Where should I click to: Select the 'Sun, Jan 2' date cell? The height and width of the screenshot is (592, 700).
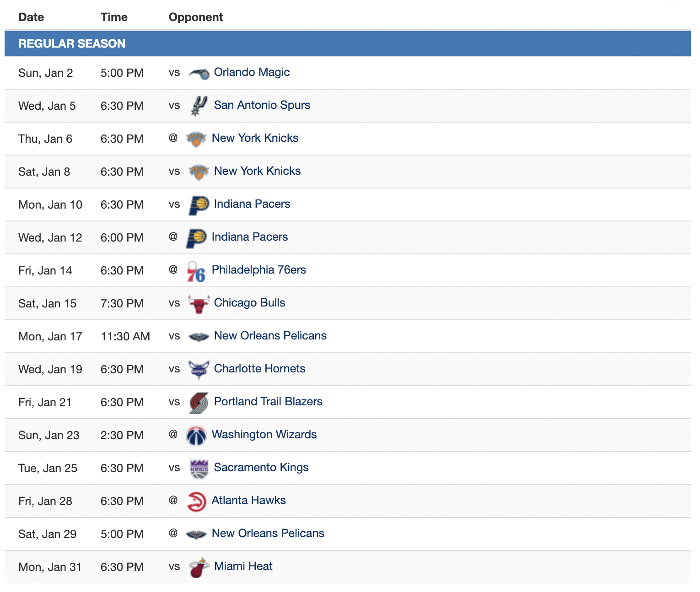coord(46,73)
